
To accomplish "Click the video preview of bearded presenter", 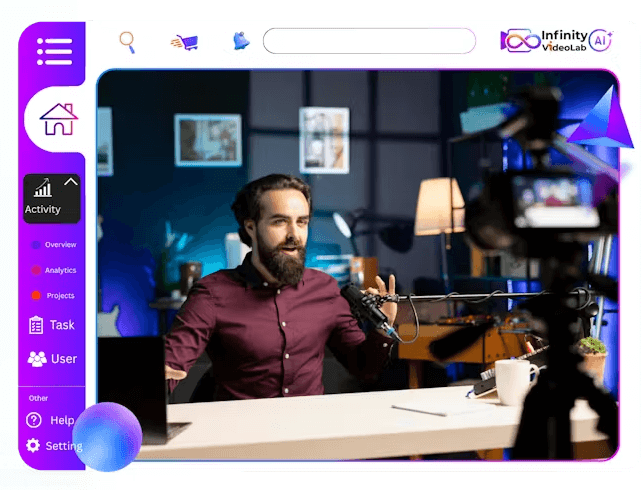I will coord(358,265).
